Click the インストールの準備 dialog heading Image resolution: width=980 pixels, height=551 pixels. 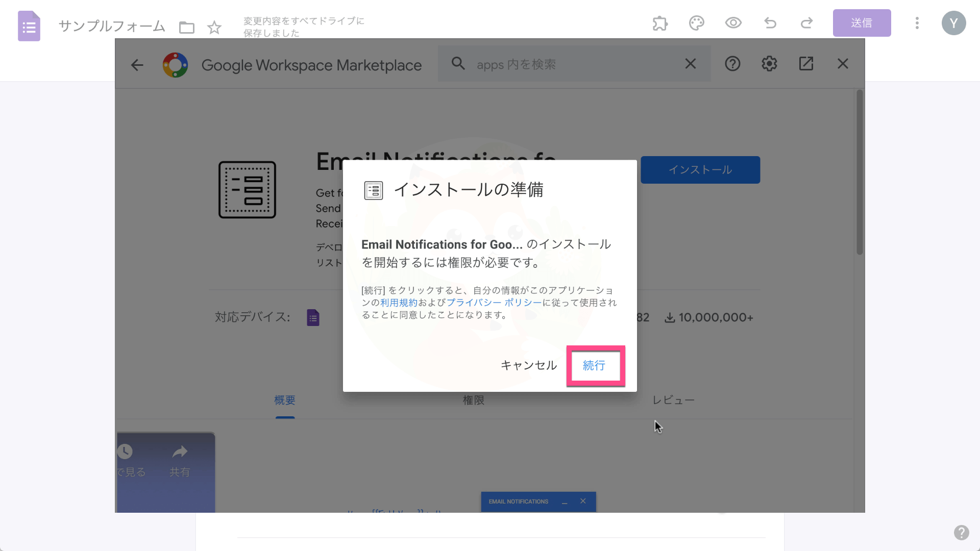(468, 190)
